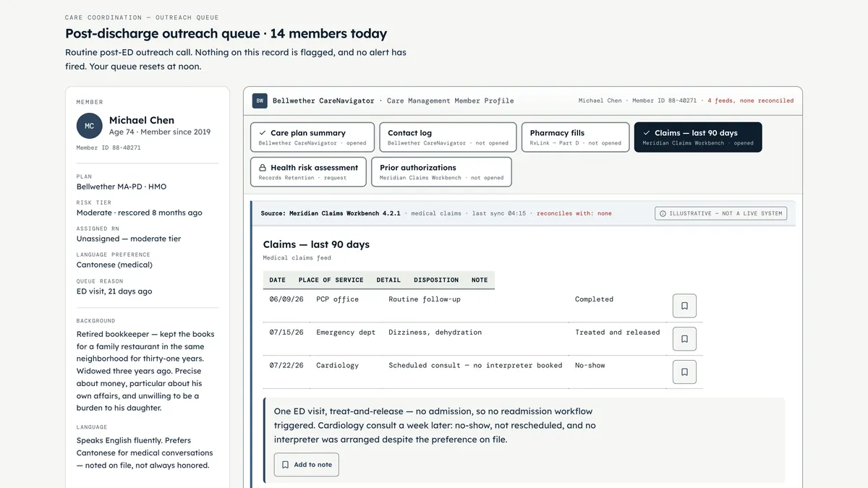Click the 'Emergency dept' place of service cell

(x=346, y=333)
